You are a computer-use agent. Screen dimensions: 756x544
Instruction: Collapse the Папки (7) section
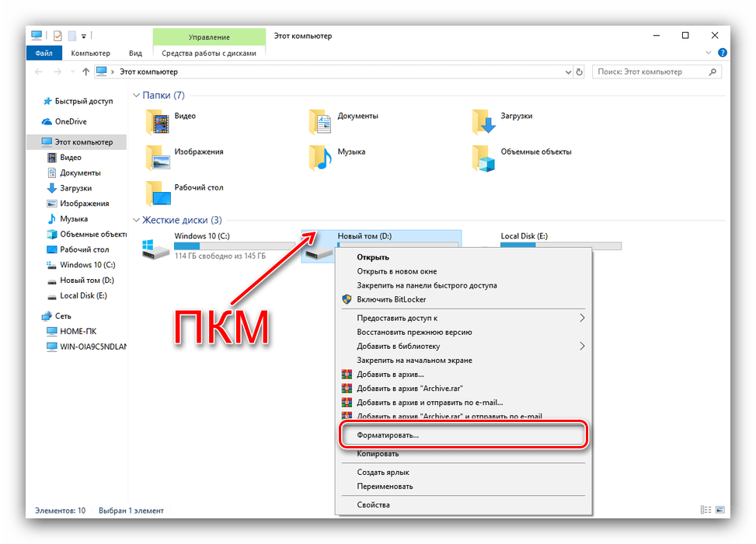click(136, 96)
